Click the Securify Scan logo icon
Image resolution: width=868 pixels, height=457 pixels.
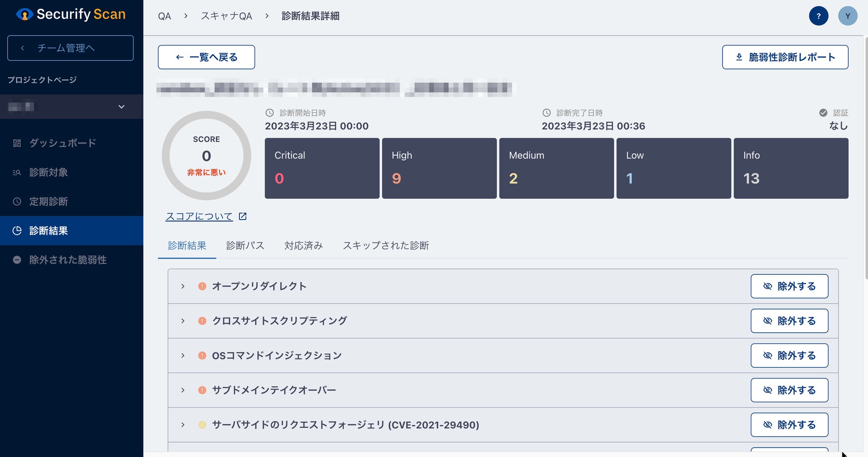click(x=24, y=15)
